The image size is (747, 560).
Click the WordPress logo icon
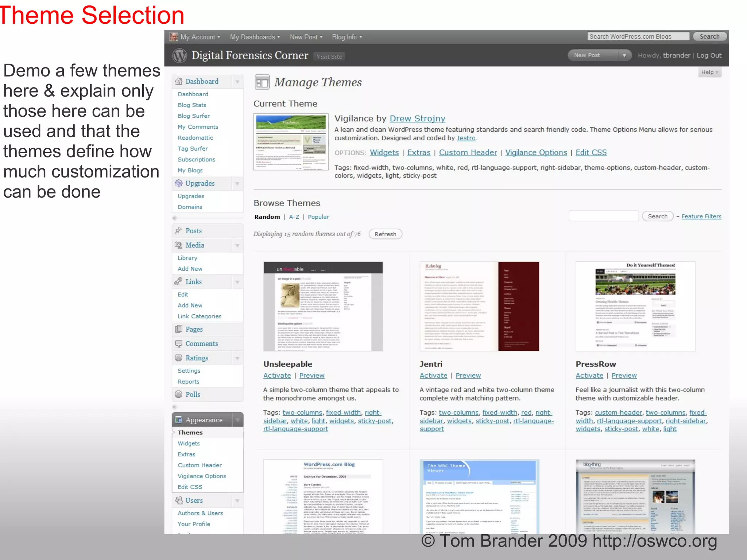tap(179, 56)
